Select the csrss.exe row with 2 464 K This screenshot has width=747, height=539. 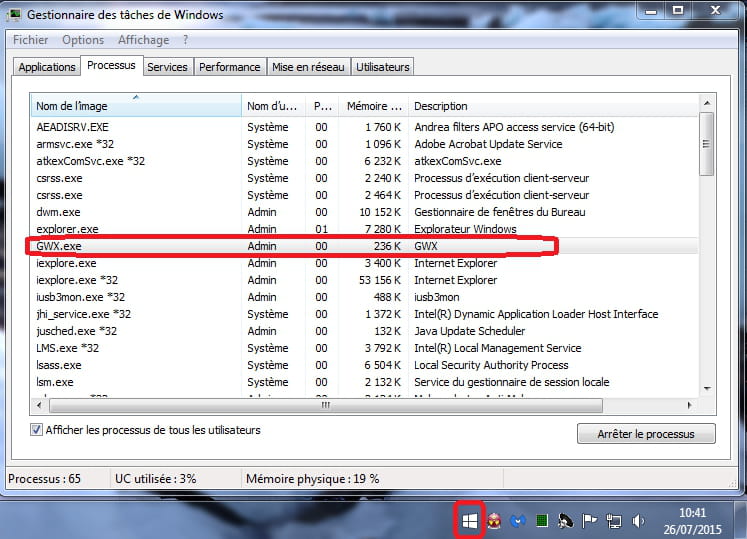(364, 195)
